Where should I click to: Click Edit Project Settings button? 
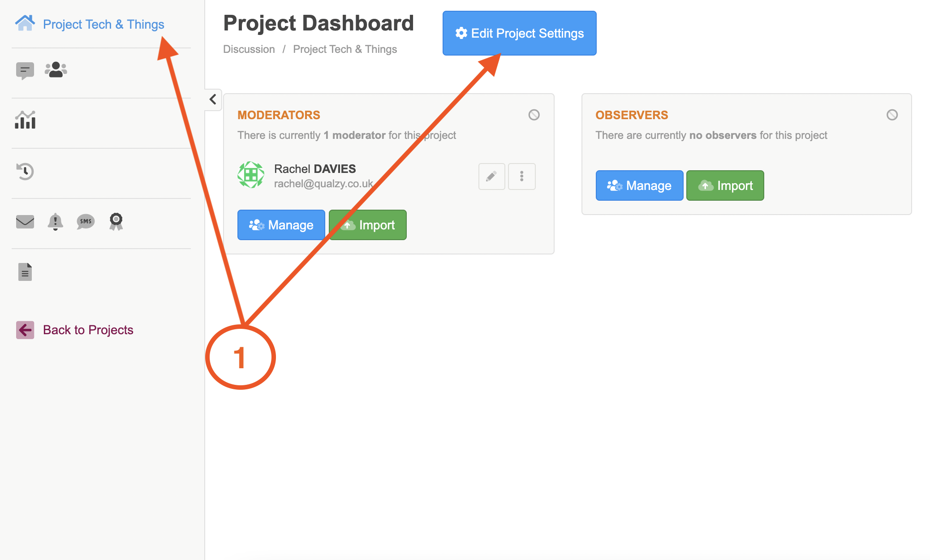[x=519, y=34]
